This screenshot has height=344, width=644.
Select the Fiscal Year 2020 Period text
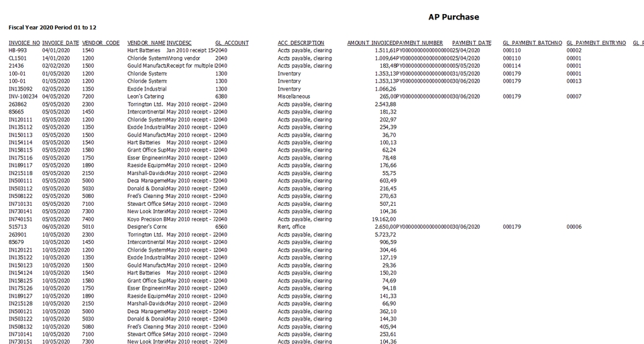[x=52, y=27]
